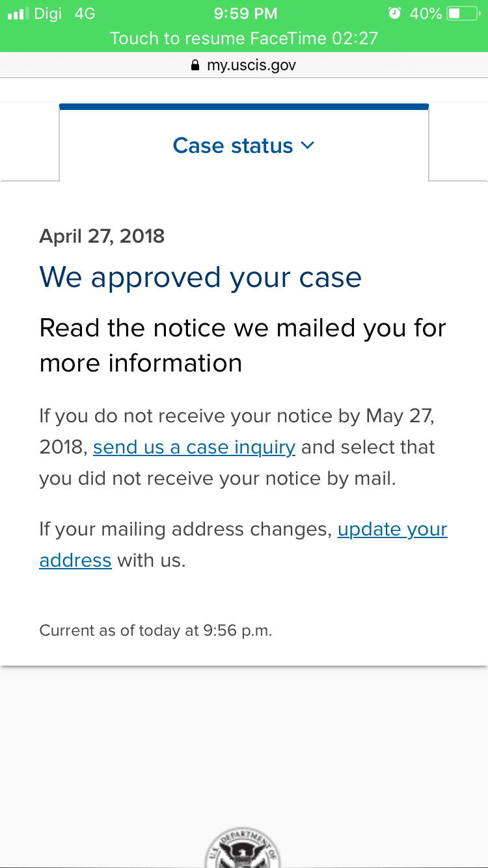Tap the 4G network indicator
This screenshot has width=488, height=868.
point(85,13)
